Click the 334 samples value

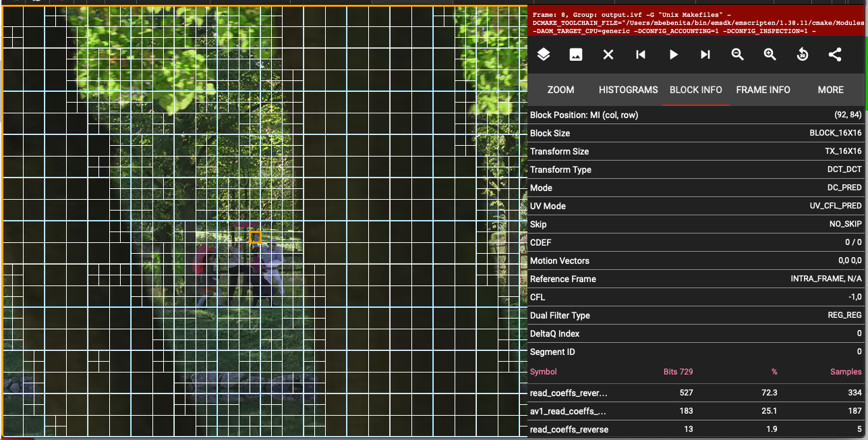point(855,393)
